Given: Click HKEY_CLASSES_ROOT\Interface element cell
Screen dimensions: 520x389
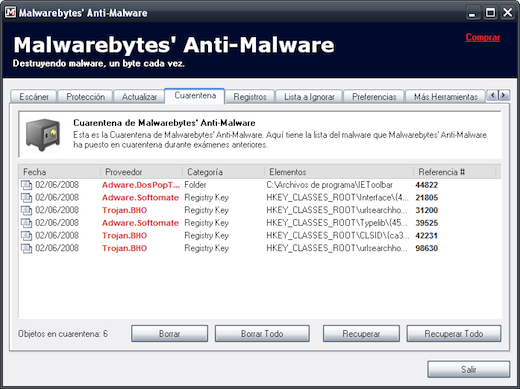Looking at the screenshot, I should coord(337,197).
